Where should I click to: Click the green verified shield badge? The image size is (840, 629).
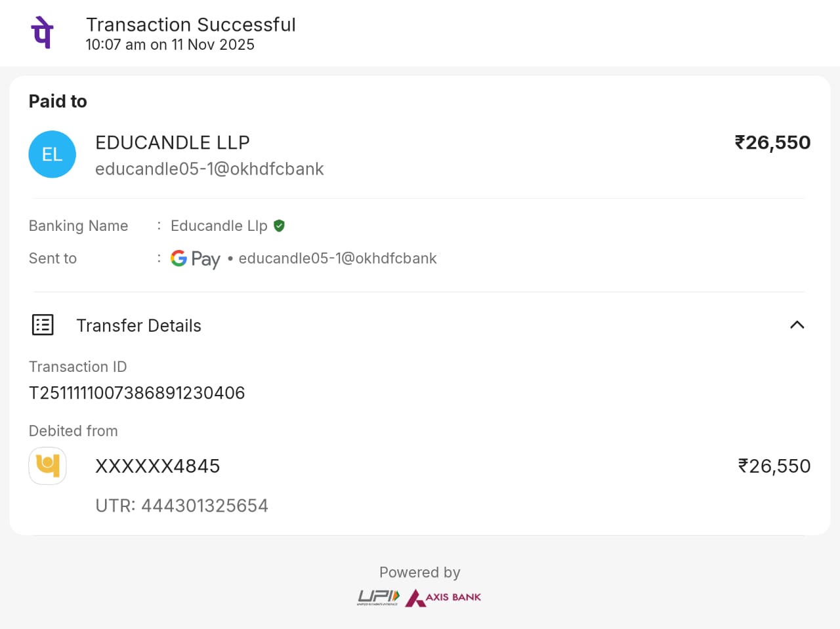coord(279,226)
